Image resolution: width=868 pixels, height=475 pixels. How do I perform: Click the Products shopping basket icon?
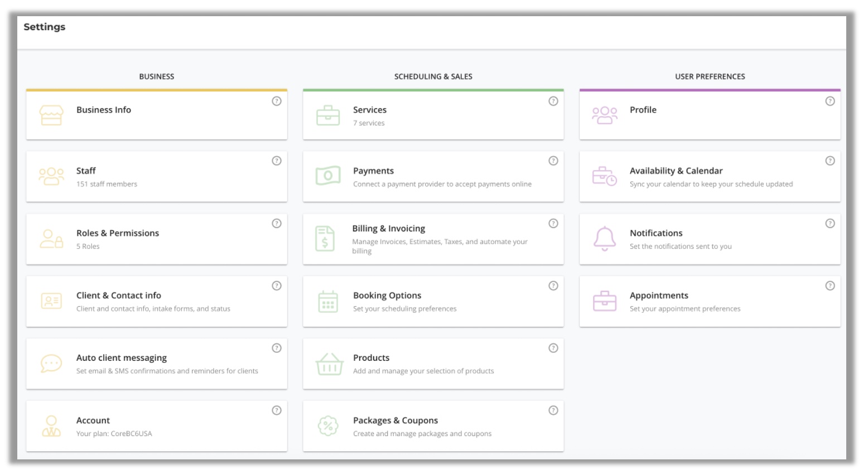coord(329,365)
